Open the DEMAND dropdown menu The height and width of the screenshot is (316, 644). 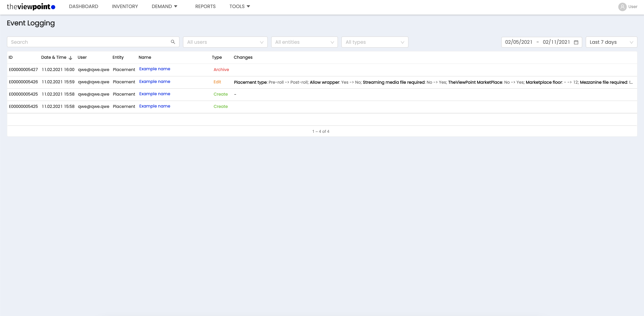[x=165, y=7]
